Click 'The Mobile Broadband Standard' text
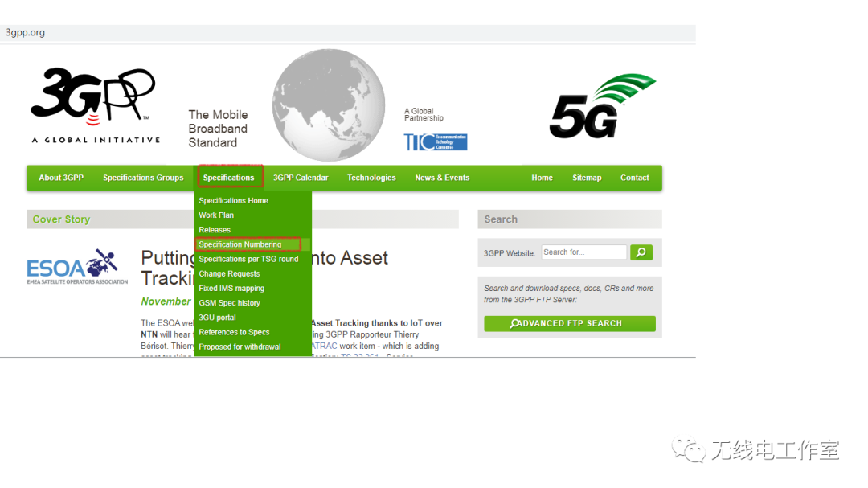 click(x=218, y=129)
